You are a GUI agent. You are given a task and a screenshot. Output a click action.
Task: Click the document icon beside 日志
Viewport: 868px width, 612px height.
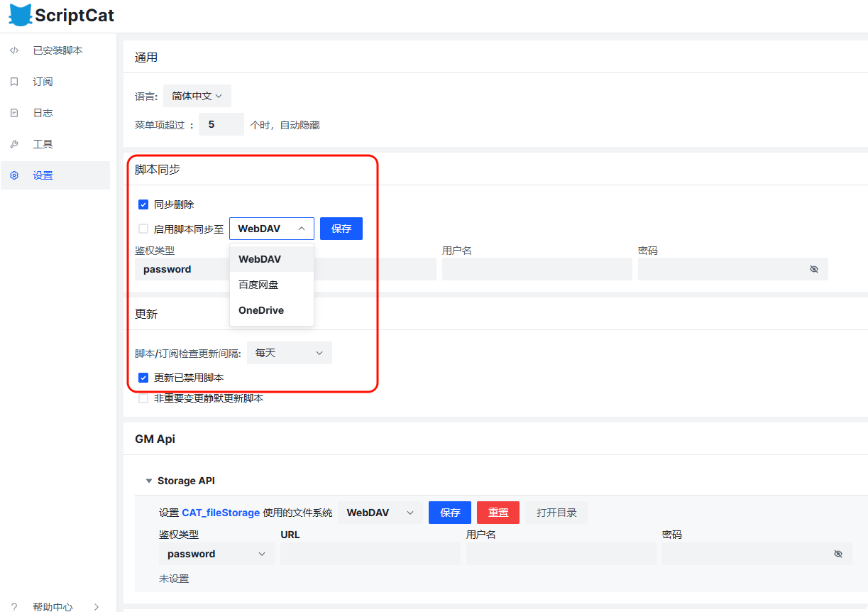coord(14,114)
